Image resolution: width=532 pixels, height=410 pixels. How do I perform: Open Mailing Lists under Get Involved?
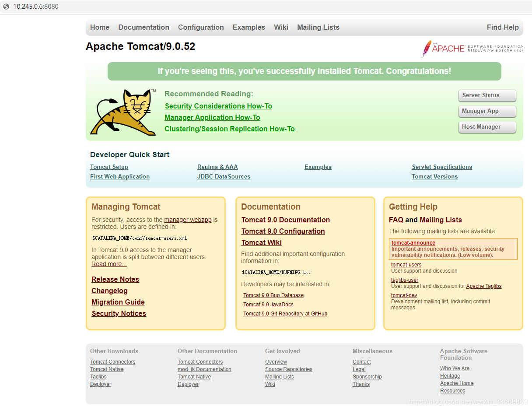280,377
